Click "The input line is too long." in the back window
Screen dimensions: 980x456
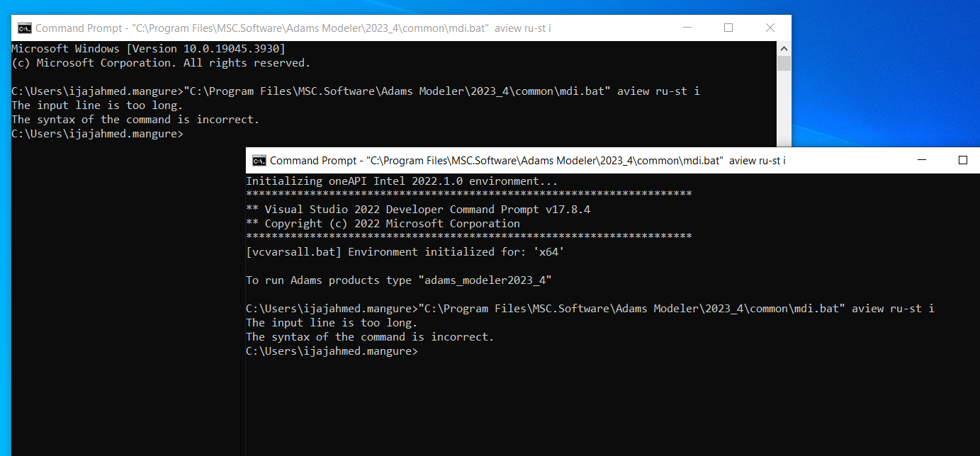97,106
